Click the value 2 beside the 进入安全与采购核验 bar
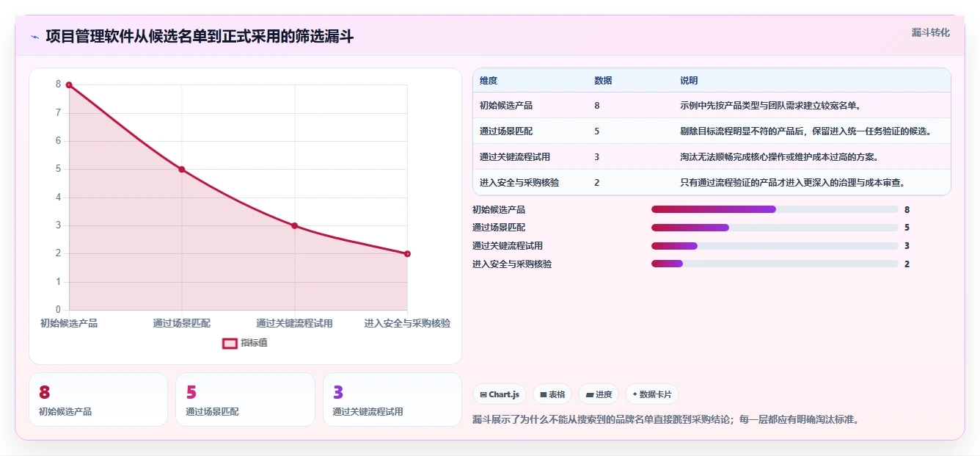This screenshot has height=456, width=980. 907,264
